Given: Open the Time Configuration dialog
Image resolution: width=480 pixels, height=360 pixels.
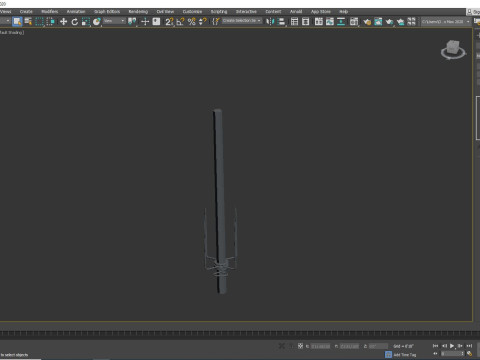Looking at the screenshot, I should pos(469,354).
